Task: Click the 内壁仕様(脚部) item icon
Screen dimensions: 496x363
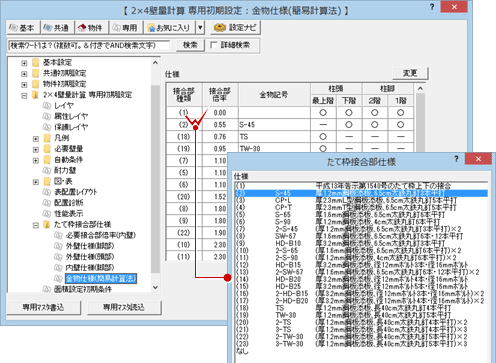Action: (59, 267)
